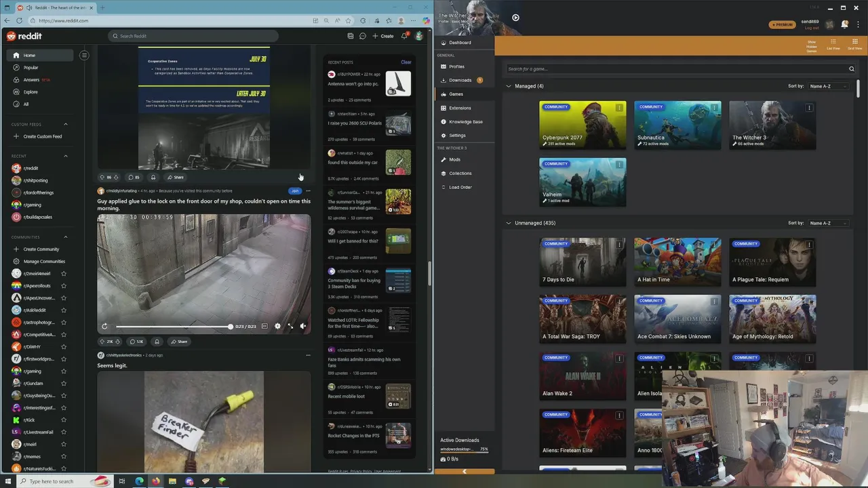This screenshot has width=868, height=488.
Task: Click the Reddit advertise icon beside chat
Action: click(x=350, y=36)
